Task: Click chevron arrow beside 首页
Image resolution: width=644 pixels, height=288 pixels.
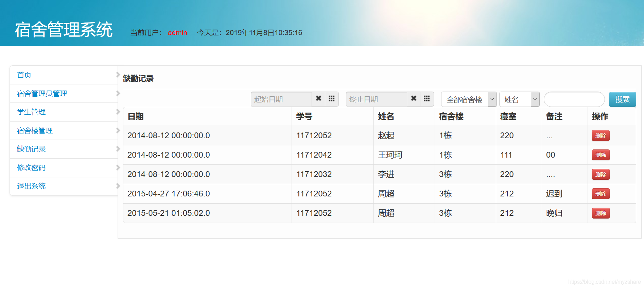Action: (x=118, y=75)
